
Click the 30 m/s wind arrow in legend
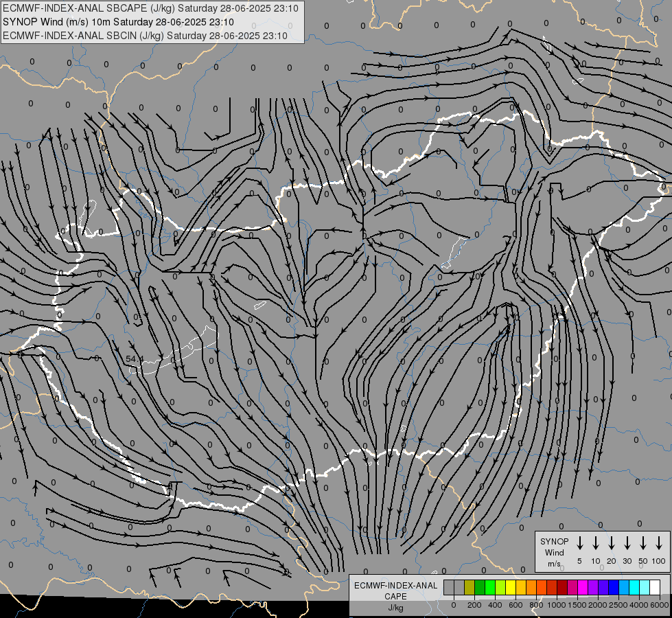click(627, 543)
